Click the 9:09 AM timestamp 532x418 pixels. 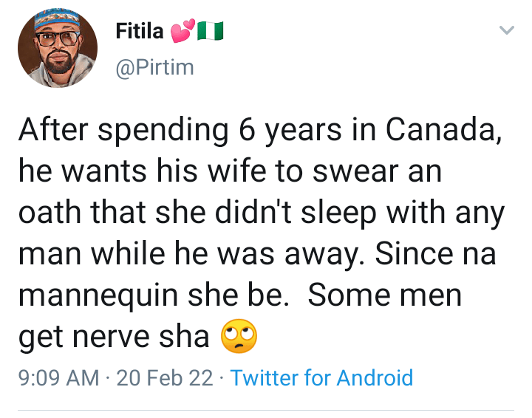[58, 378]
